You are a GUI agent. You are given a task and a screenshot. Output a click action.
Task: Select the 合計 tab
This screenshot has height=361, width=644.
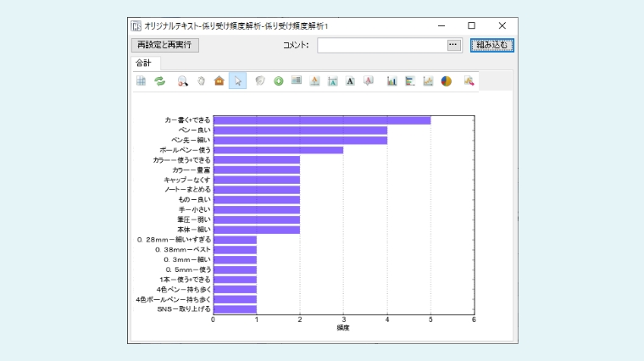(144, 64)
